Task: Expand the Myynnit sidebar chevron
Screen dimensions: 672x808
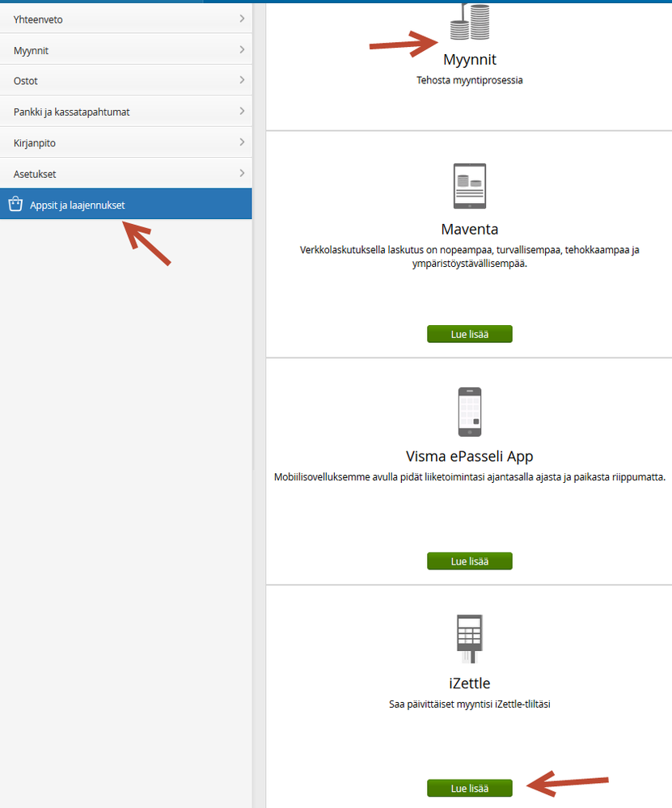Action: click(242, 49)
